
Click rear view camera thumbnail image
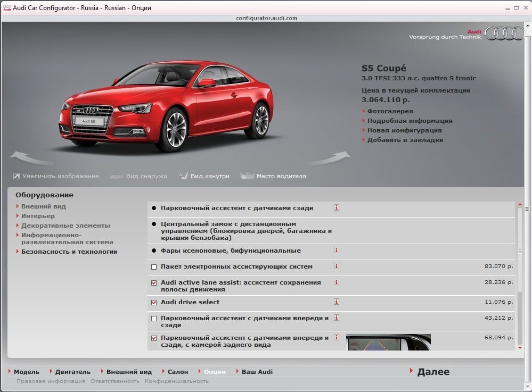click(x=388, y=342)
